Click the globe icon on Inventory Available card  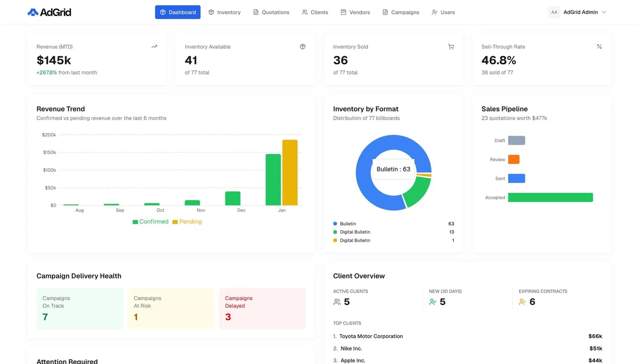coord(302,46)
